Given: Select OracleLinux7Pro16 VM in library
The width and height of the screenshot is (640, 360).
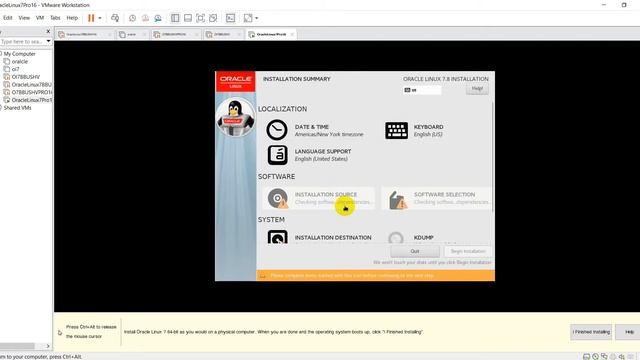Looking at the screenshot, I should tap(31, 100).
